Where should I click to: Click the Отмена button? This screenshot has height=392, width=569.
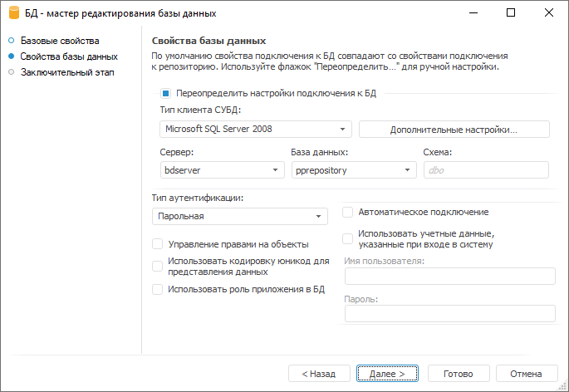(x=526, y=374)
